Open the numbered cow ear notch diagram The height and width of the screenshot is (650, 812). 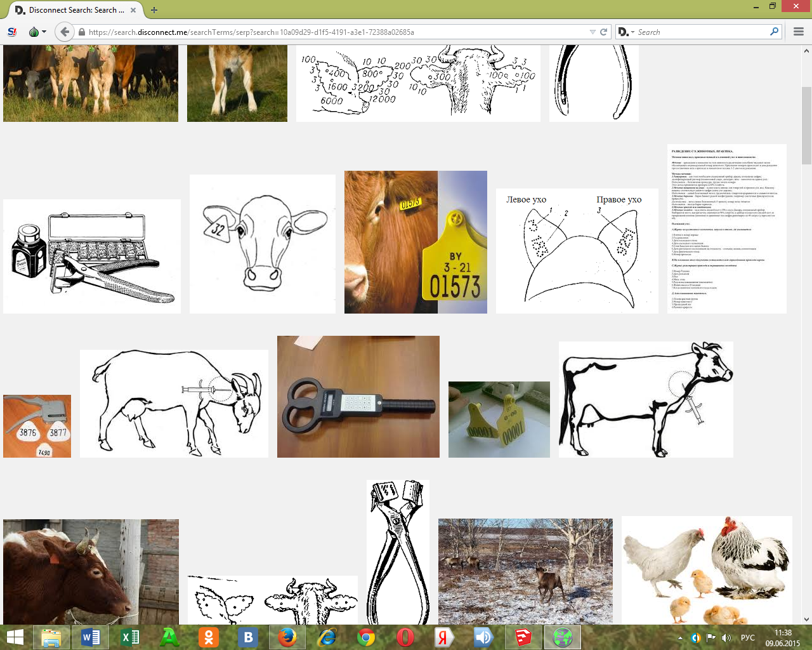pyautogui.click(x=418, y=83)
